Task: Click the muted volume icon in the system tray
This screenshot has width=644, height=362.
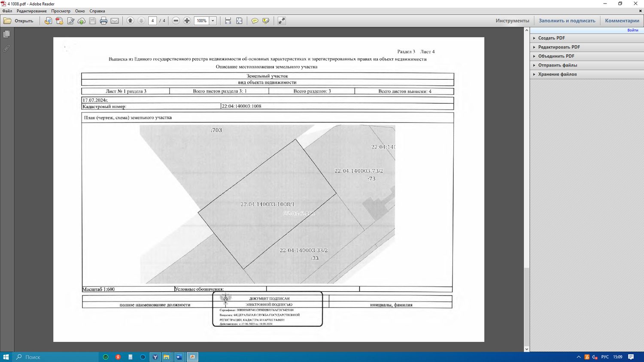Action: pyautogui.click(x=595, y=357)
